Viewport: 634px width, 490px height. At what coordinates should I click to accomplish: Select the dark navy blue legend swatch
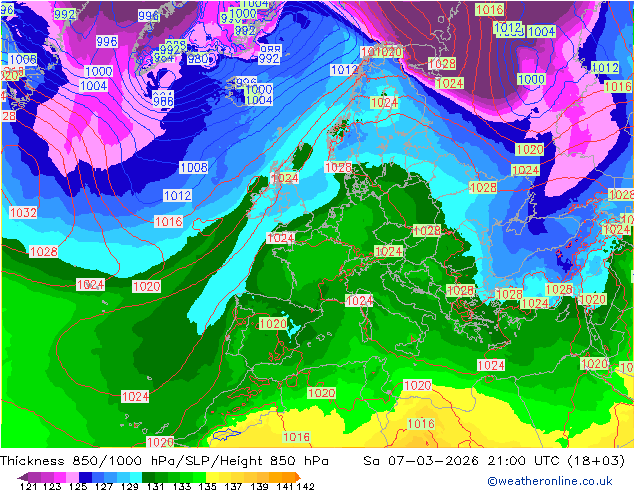[85, 477]
